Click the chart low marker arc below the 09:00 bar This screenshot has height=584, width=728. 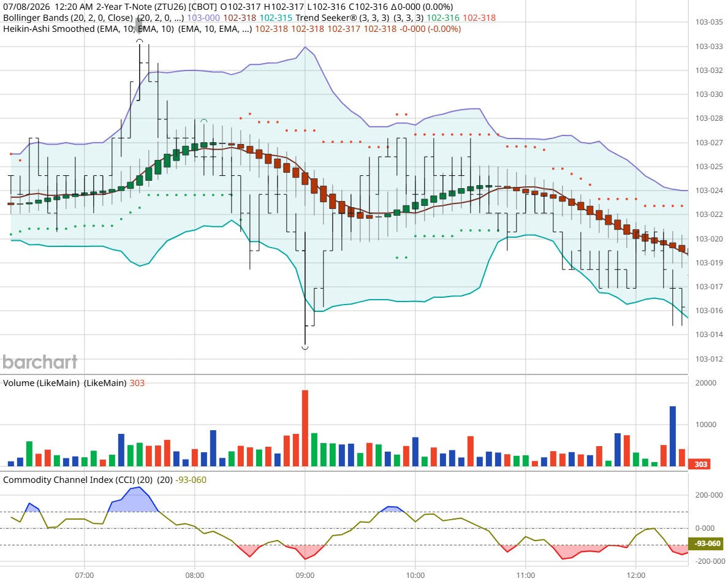305,347
